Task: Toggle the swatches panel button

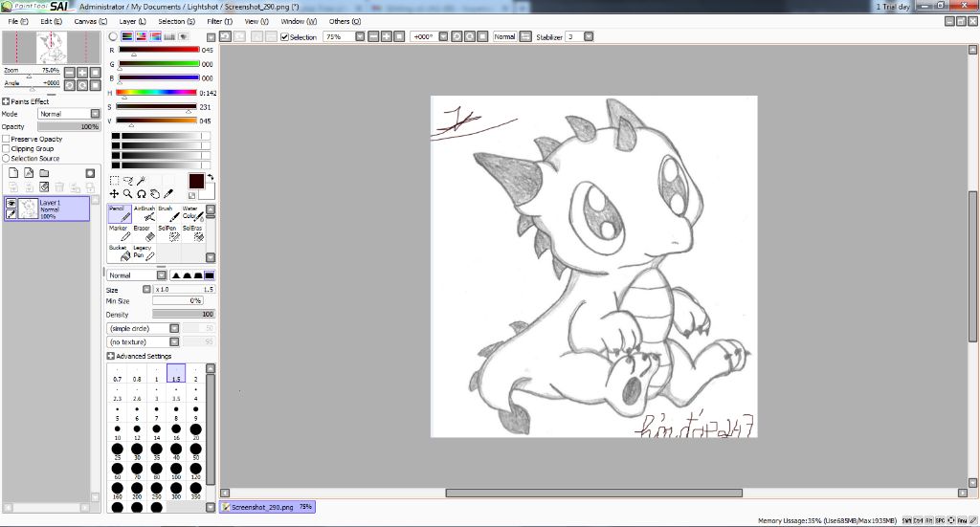Action: click(169, 37)
